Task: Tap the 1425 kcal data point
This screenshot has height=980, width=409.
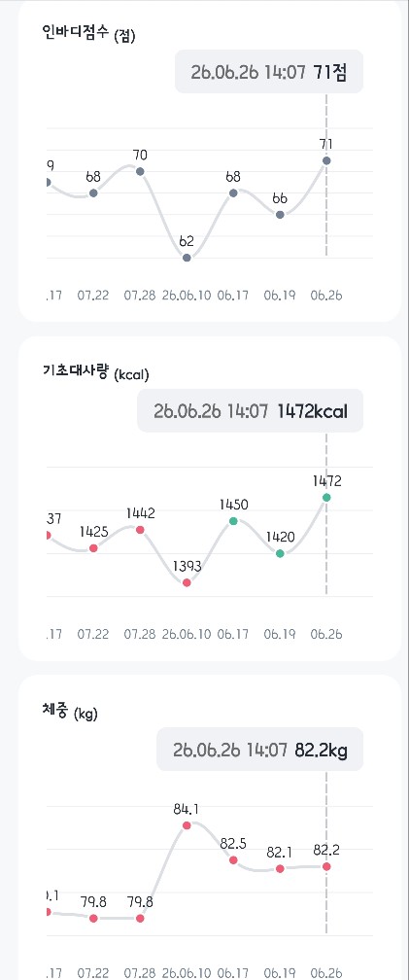Action: (93, 548)
